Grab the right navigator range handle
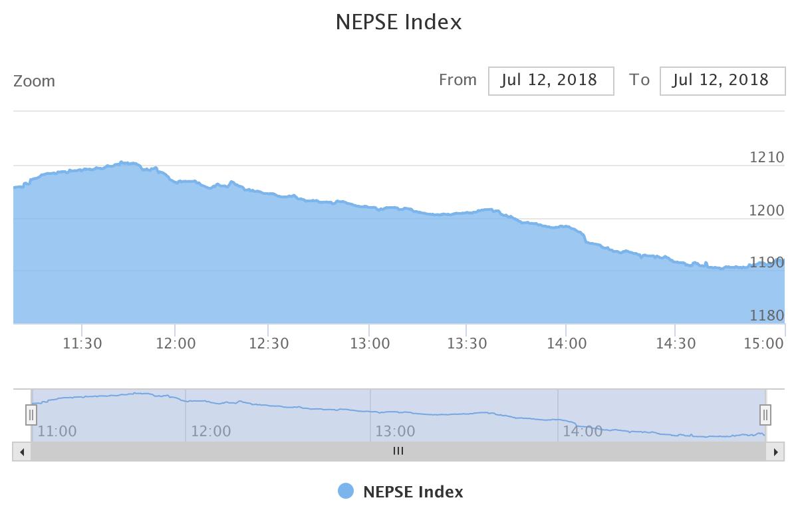This screenshot has height=532, width=798. pos(765,415)
